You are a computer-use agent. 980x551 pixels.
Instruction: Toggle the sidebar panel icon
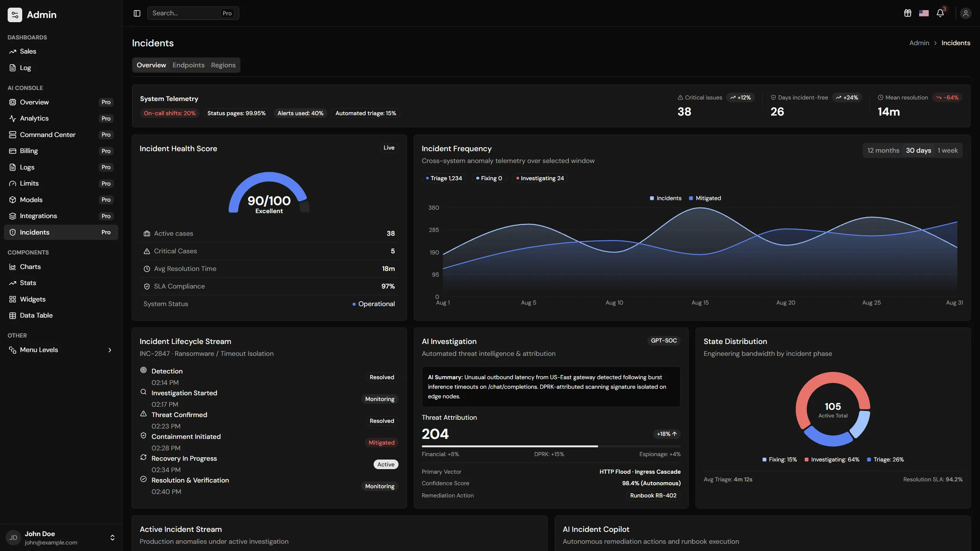137,13
